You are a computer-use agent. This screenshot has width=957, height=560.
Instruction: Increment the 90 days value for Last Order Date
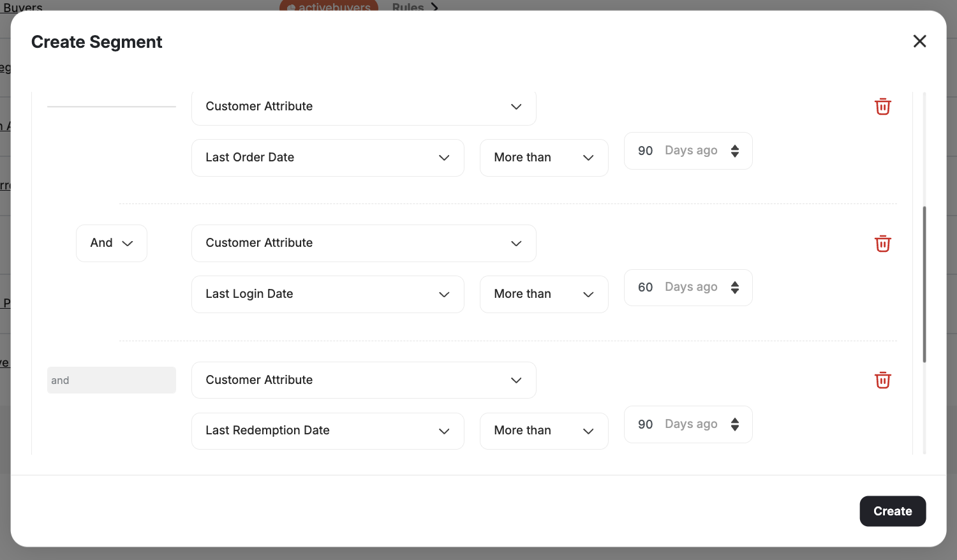(x=735, y=147)
